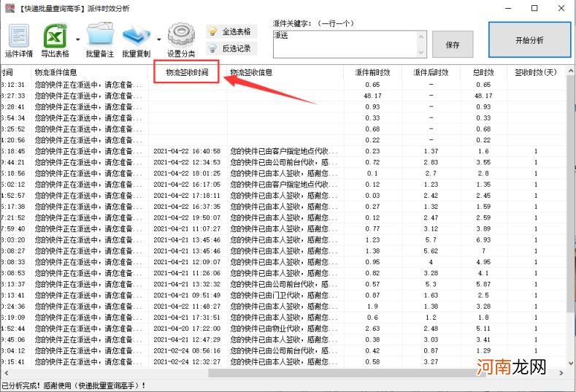
Task: Click 反选记录 button
Action: pos(231,48)
